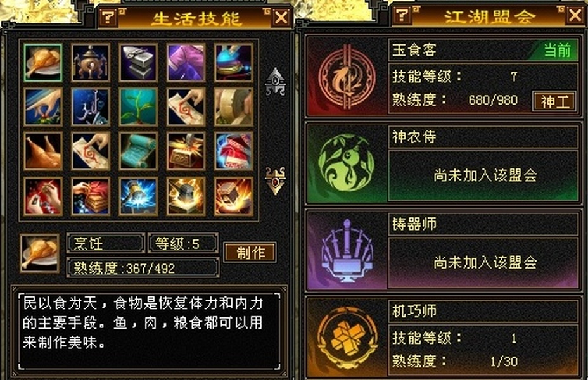Select the green sprout planting skill icon
The height and width of the screenshot is (380, 588).
138,107
